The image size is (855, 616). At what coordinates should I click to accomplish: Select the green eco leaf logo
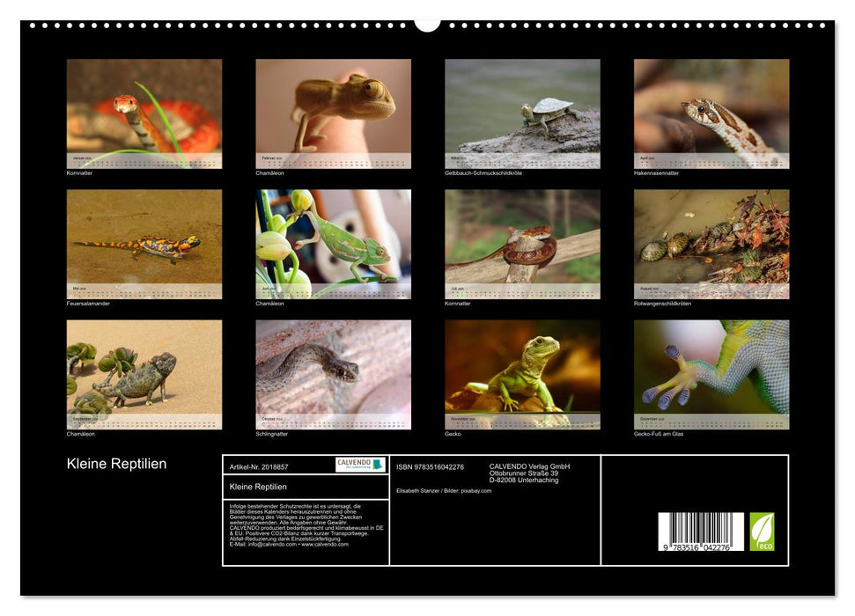click(x=763, y=530)
